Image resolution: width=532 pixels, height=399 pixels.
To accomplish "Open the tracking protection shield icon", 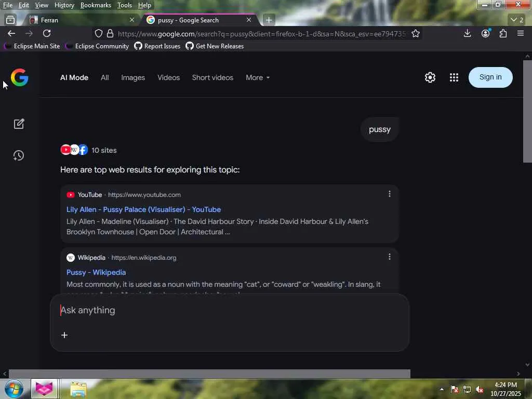I will (x=98, y=34).
